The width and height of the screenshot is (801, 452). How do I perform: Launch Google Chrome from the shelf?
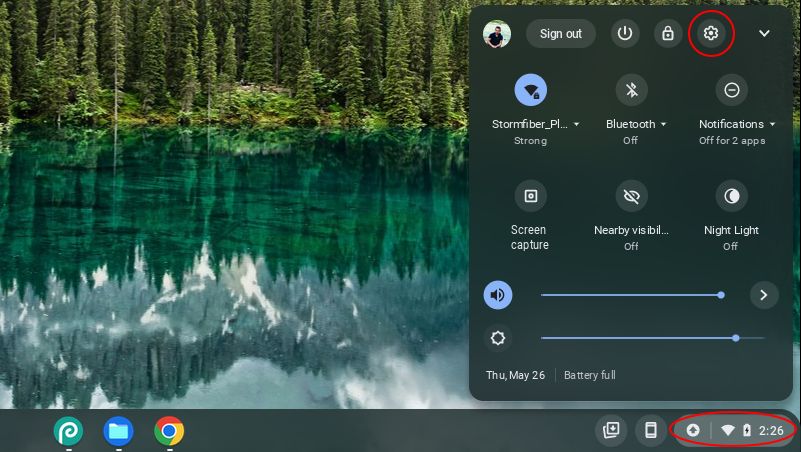click(169, 431)
